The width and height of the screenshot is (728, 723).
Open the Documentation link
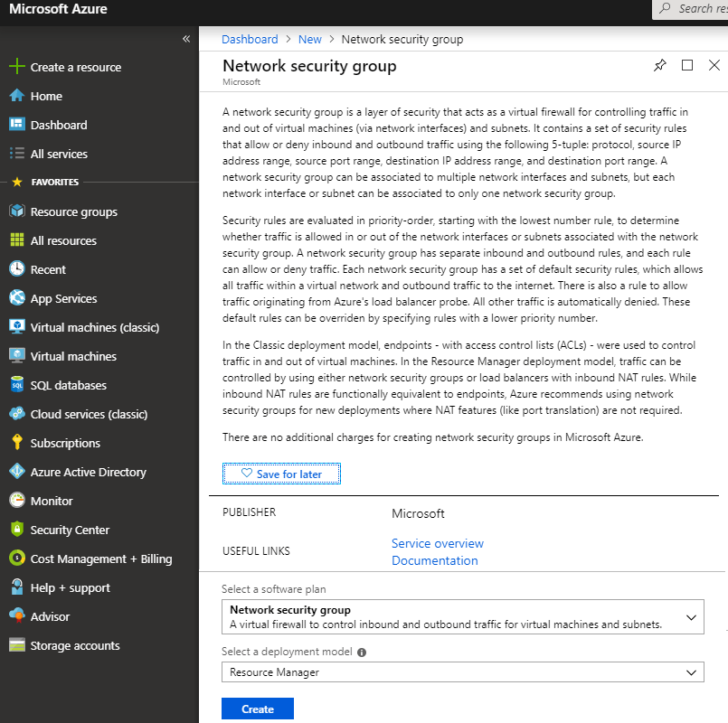click(434, 560)
